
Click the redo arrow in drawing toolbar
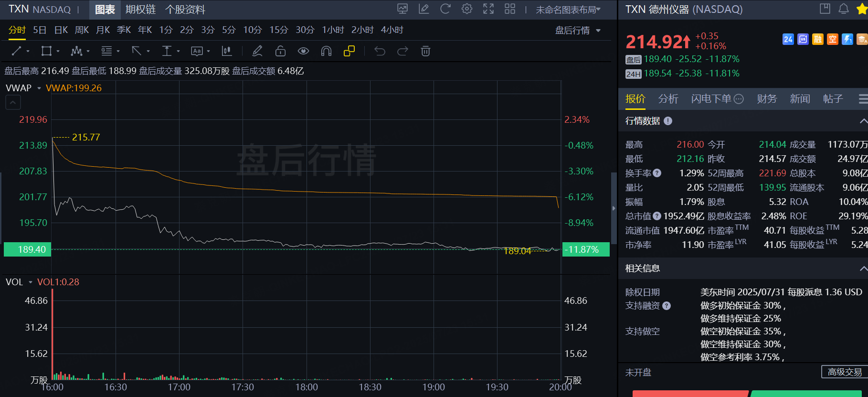(x=402, y=51)
